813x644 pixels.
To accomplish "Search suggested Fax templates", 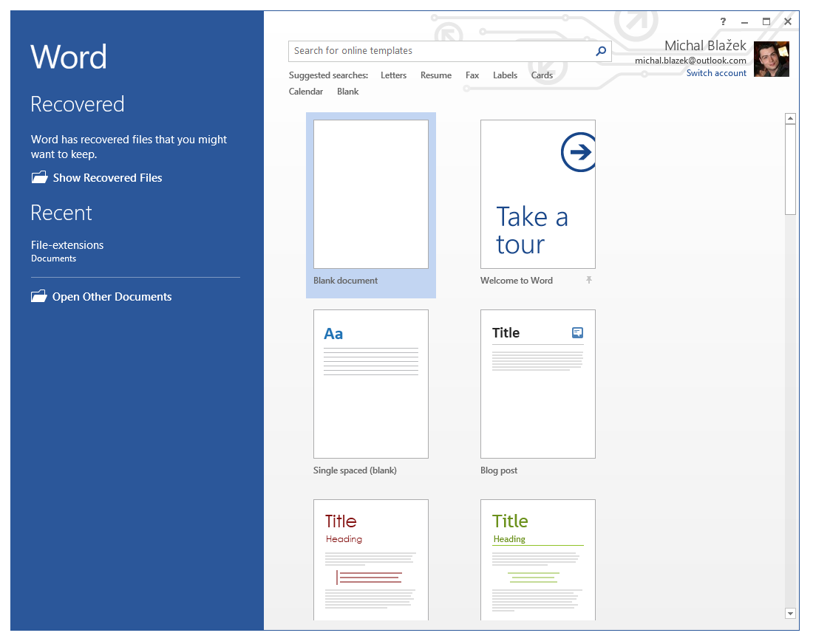I will click(472, 75).
